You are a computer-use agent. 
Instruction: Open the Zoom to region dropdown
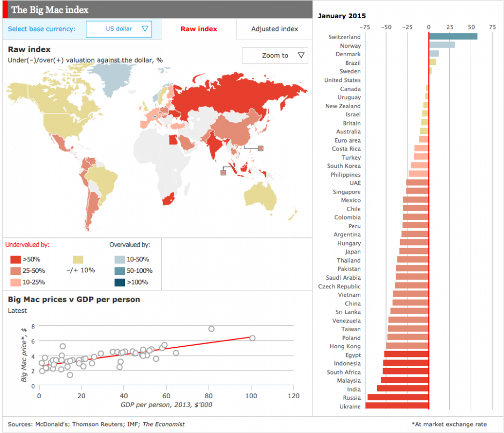tap(275, 55)
